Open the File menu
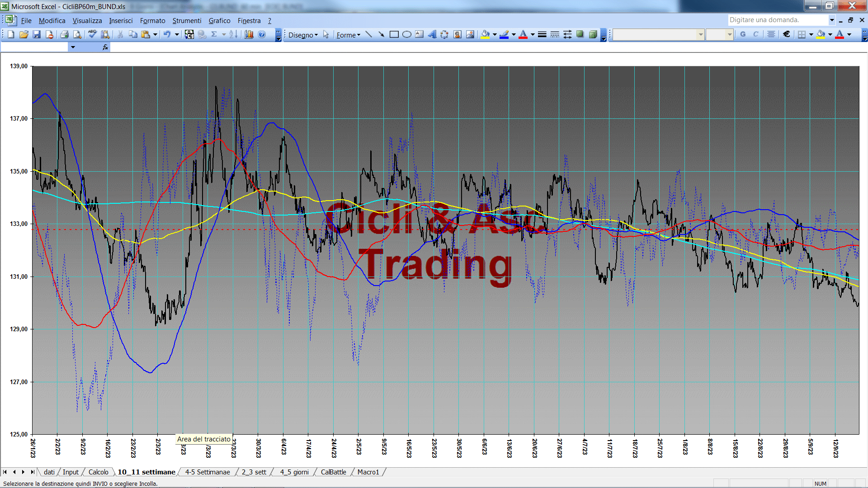The image size is (868, 488). (x=26, y=20)
